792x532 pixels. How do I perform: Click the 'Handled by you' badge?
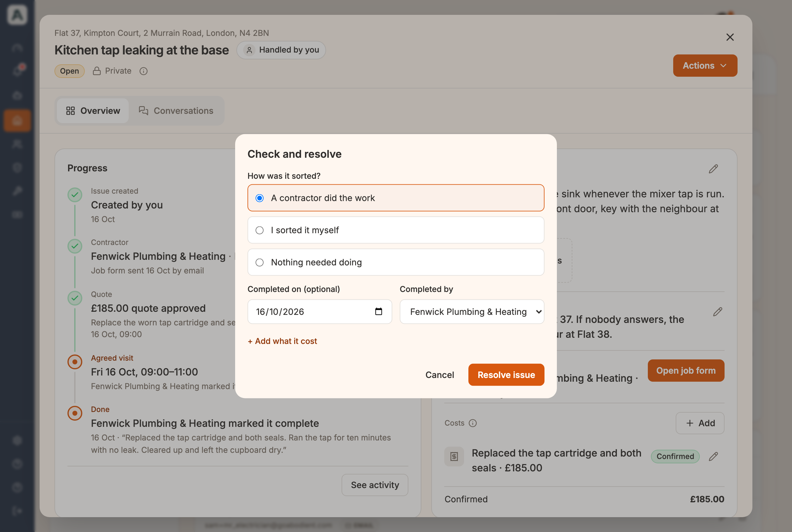[x=281, y=50]
